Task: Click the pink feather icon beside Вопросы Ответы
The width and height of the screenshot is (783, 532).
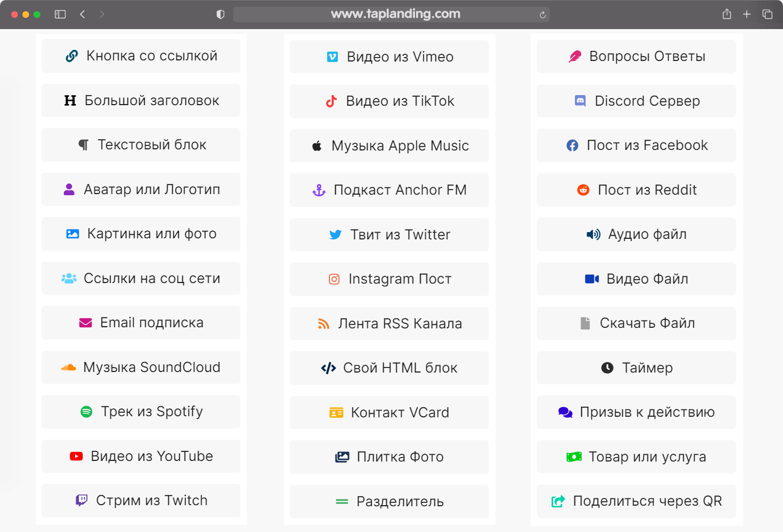Action: tap(575, 57)
